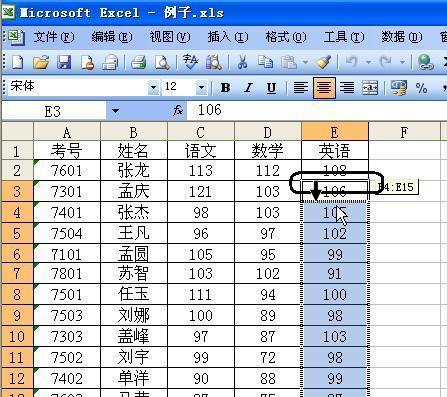Toggle Align Left

click(x=301, y=88)
